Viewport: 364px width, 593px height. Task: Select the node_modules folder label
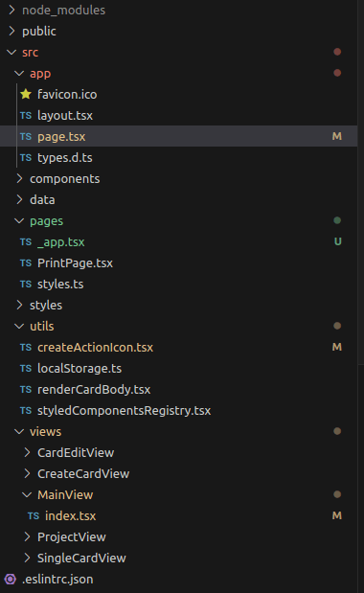point(64,10)
